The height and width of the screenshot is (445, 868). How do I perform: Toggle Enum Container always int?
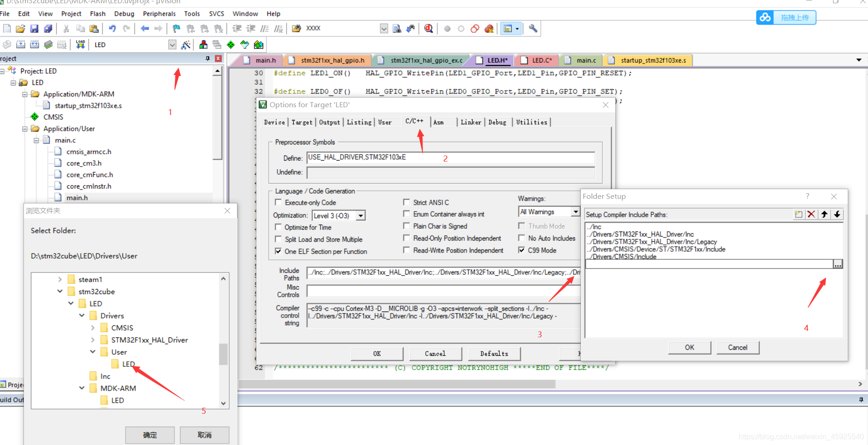click(406, 214)
